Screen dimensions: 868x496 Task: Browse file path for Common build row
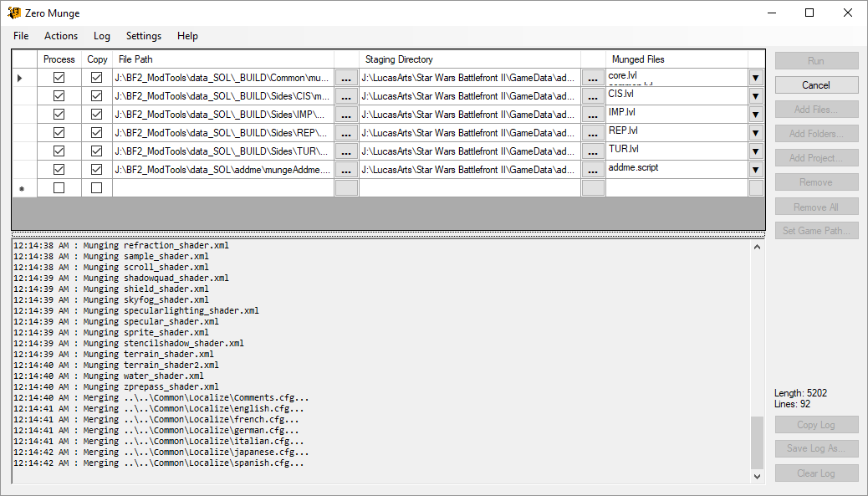[x=346, y=78]
